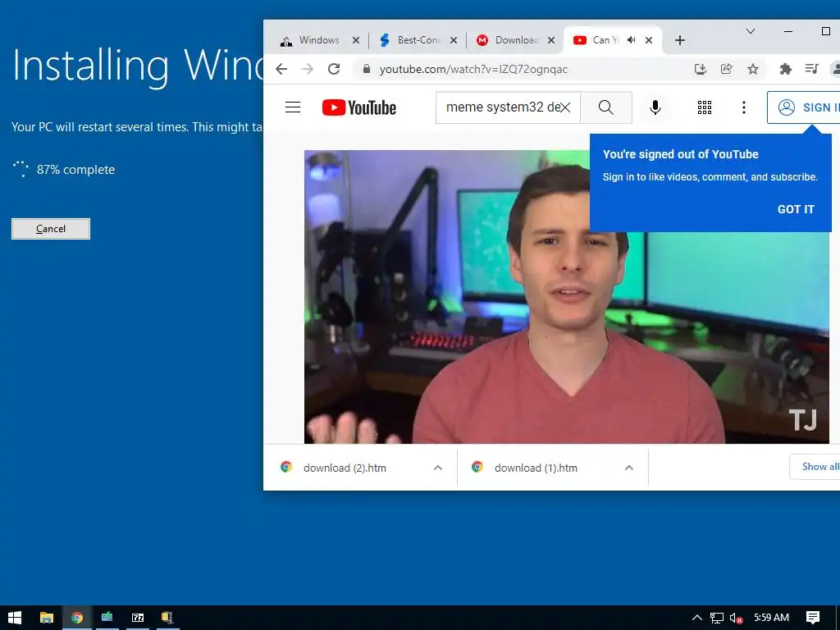View site security lock information
840x630 pixels.
(x=367, y=69)
